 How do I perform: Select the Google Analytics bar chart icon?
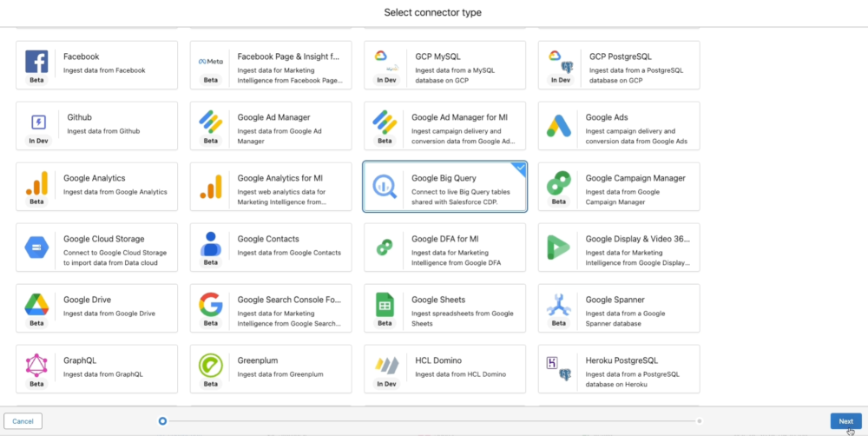pyautogui.click(x=36, y=183)
